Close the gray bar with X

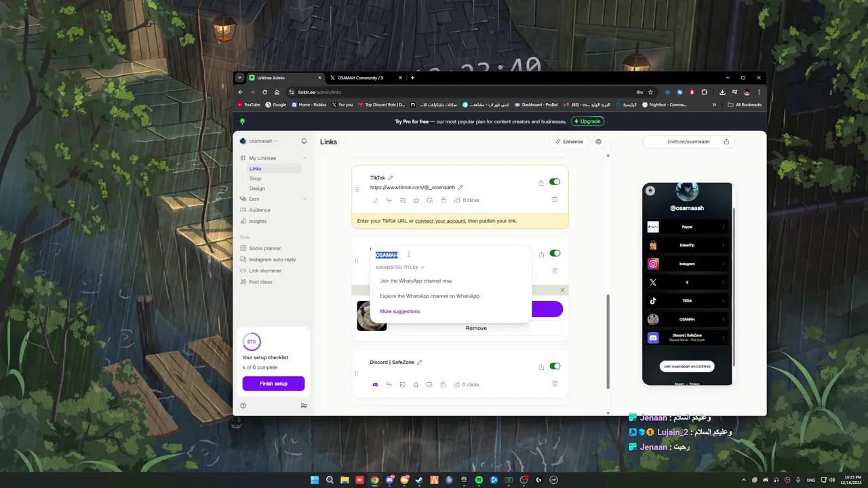pyautogui.click(x=562, y=290)
